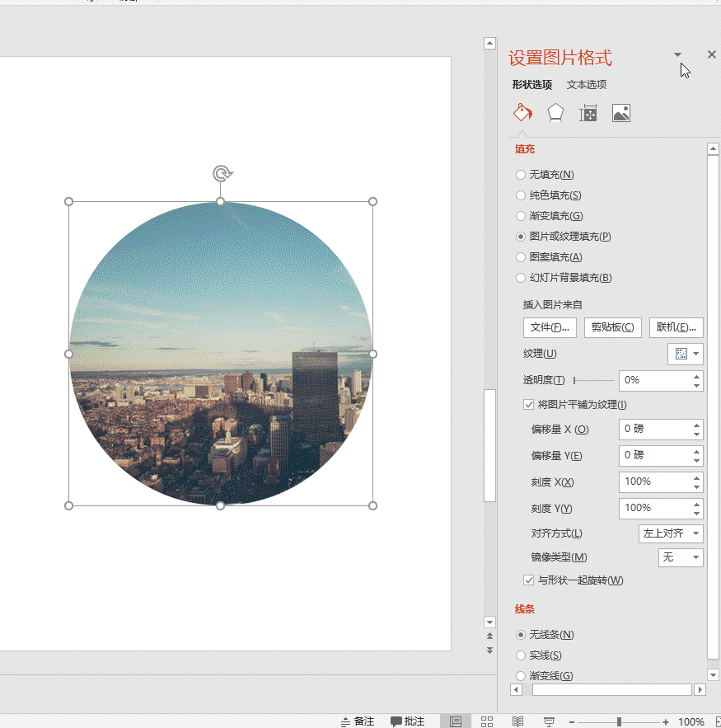The width and height of the screenshot is (721, 728).
Task: Toggle 与形状一起旋转 checkbox
Action: pos(529,580)
